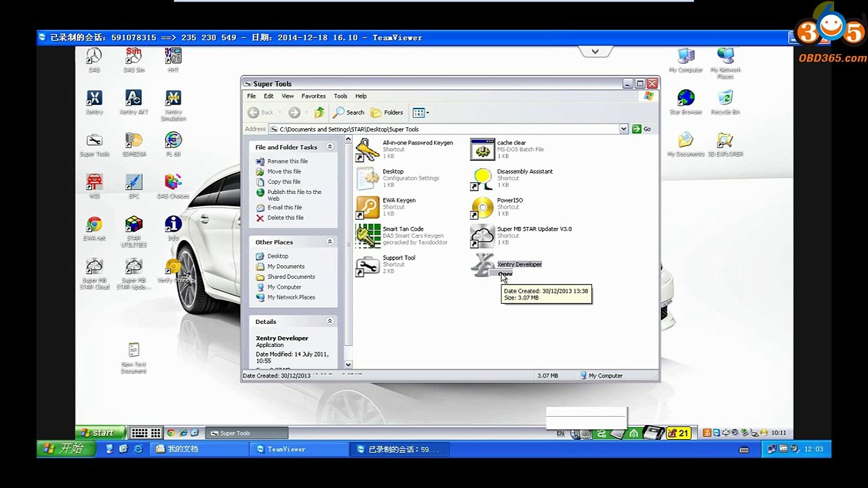Expand the address bar dropdown
Screen dimensions: 868x488
tap(623, 129)
